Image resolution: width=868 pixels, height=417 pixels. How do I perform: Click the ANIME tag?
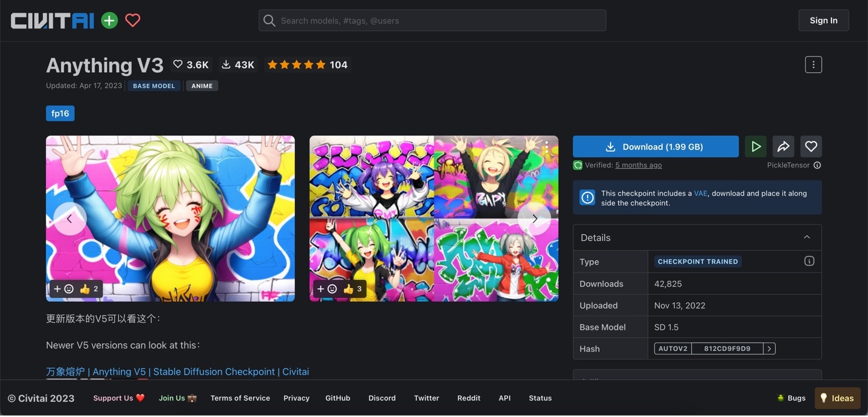point(202,86)
